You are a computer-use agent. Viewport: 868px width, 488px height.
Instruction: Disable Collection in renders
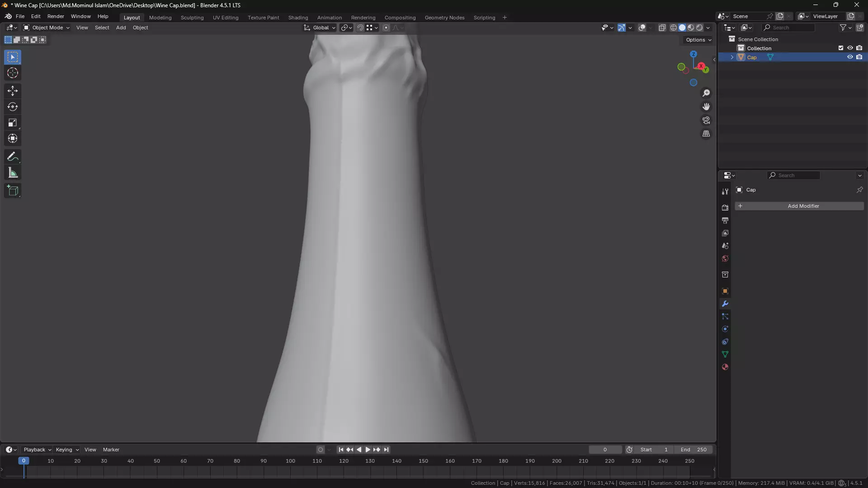coord(859,48)
